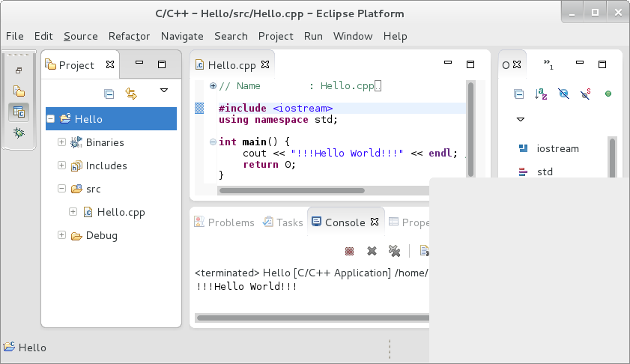Toggle Link with Editor in the Project panel

[x=131, y=94]
